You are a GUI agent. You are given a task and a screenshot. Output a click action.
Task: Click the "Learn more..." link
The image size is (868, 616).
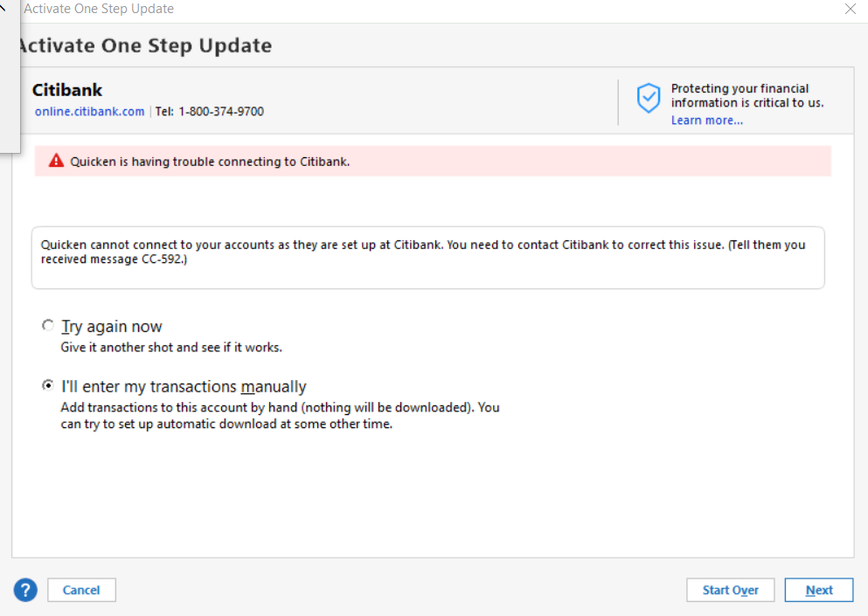[707, 120]
